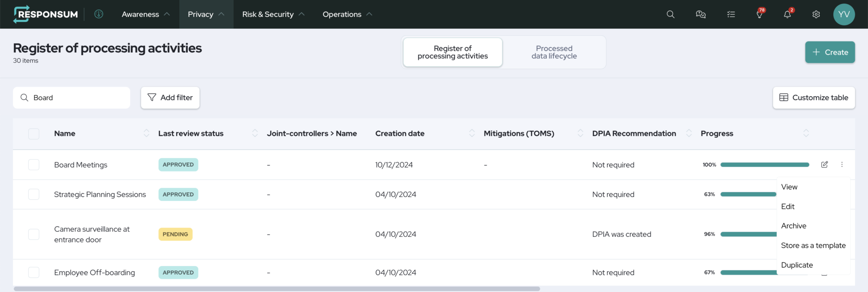Screen dimensions: 868x292
Task: Sort by Mitigations (TOMS) column arrows
Action: pos(580,133)
